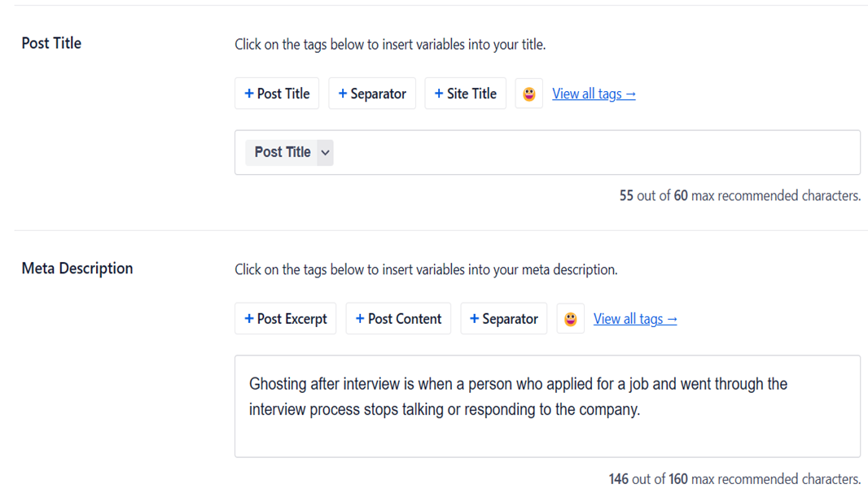
Task: Click the Post Title section heading
Action: (x=51, y=43)
